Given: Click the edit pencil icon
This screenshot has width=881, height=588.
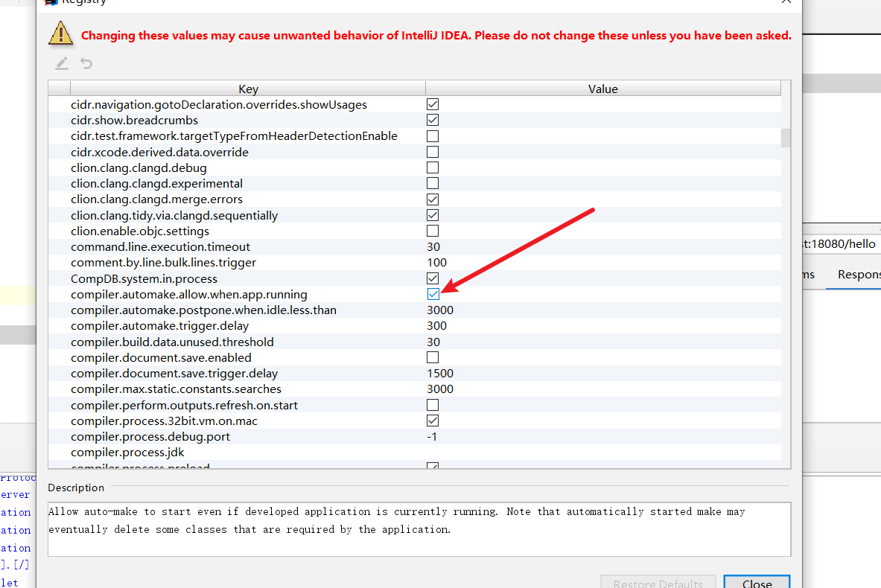Looking at the screenshot, I should [x=62, y=64].
